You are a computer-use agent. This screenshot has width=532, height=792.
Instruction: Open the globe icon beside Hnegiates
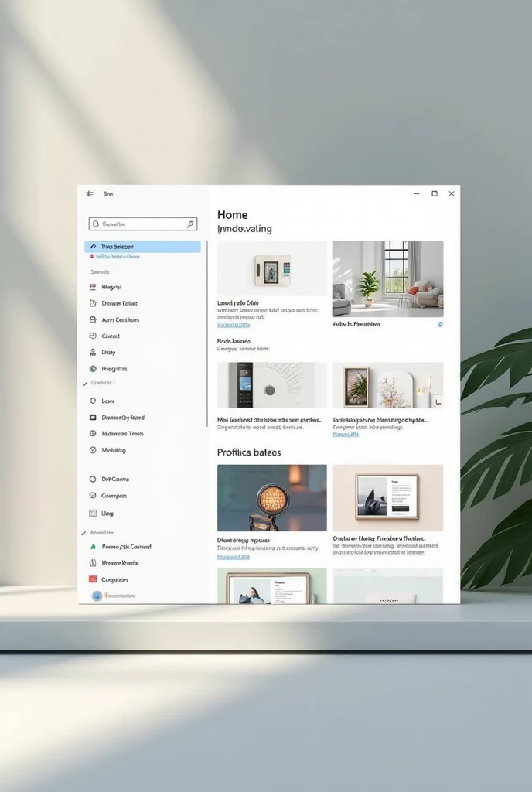[93, 369]
